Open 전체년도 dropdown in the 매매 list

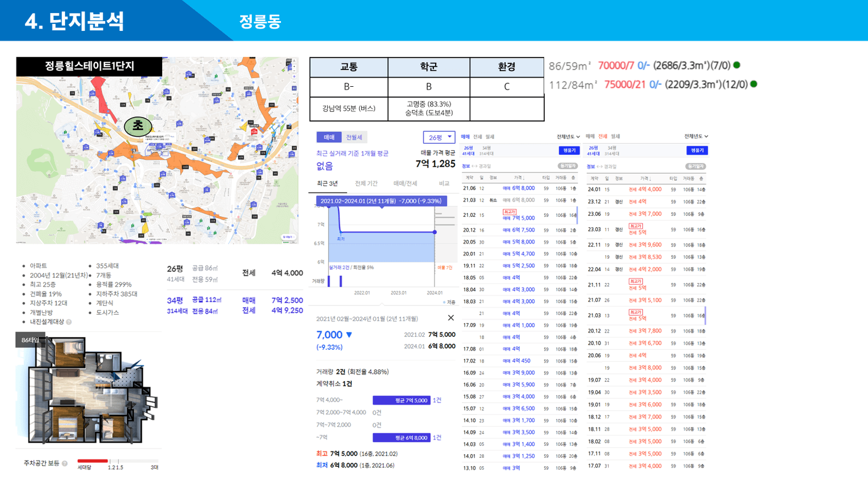pyautogui.click(x=568, y=137)
